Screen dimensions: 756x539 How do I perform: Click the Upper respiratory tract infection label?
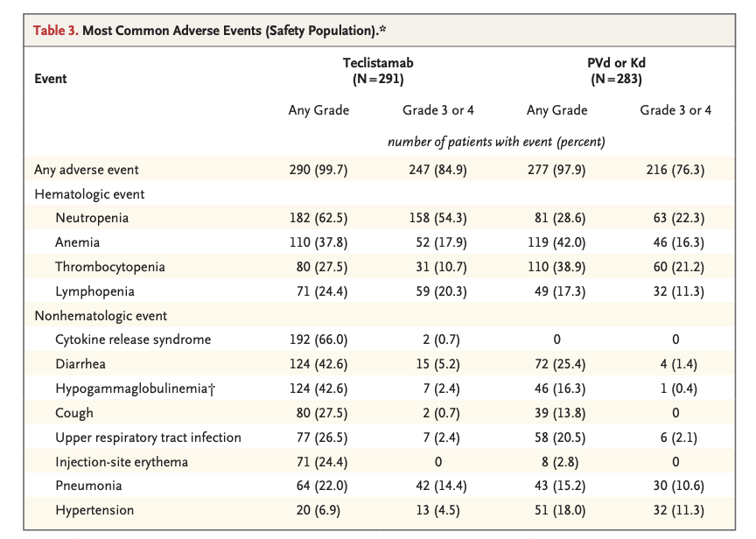pyautogui.click(x=148, y=437)
